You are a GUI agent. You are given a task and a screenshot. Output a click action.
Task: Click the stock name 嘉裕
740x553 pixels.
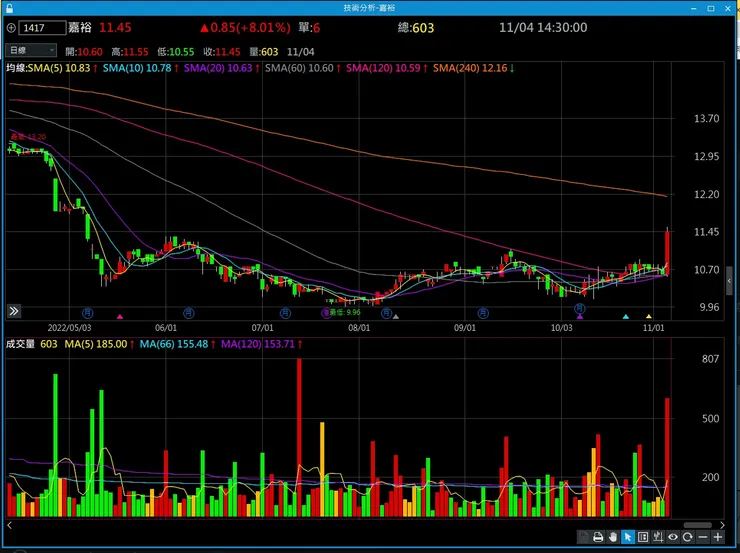pyautogui.click(x=80, y=27)
